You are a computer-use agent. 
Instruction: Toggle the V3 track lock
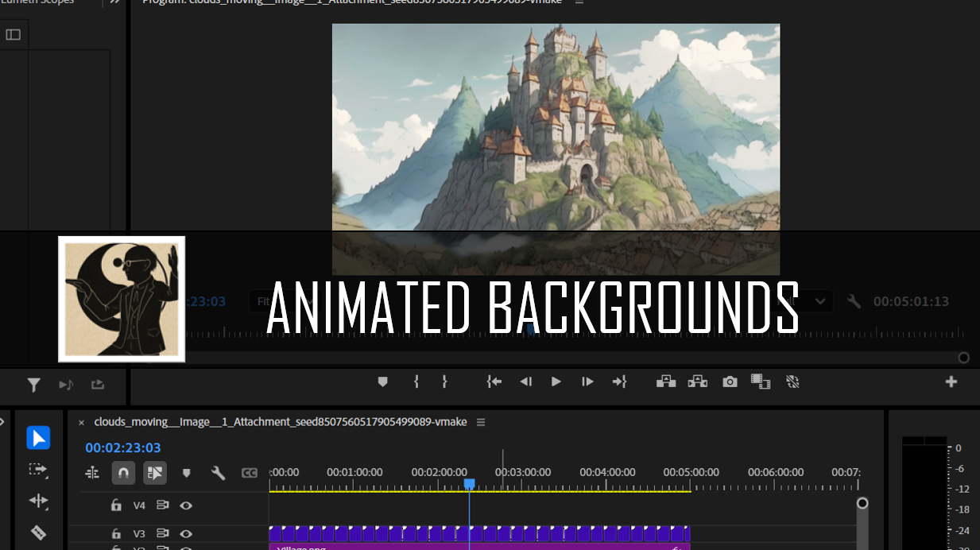pos(116,534)
